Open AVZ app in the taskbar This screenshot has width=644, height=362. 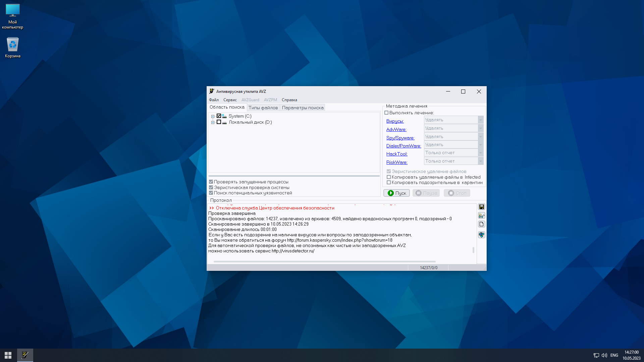[x=25, y=355]
